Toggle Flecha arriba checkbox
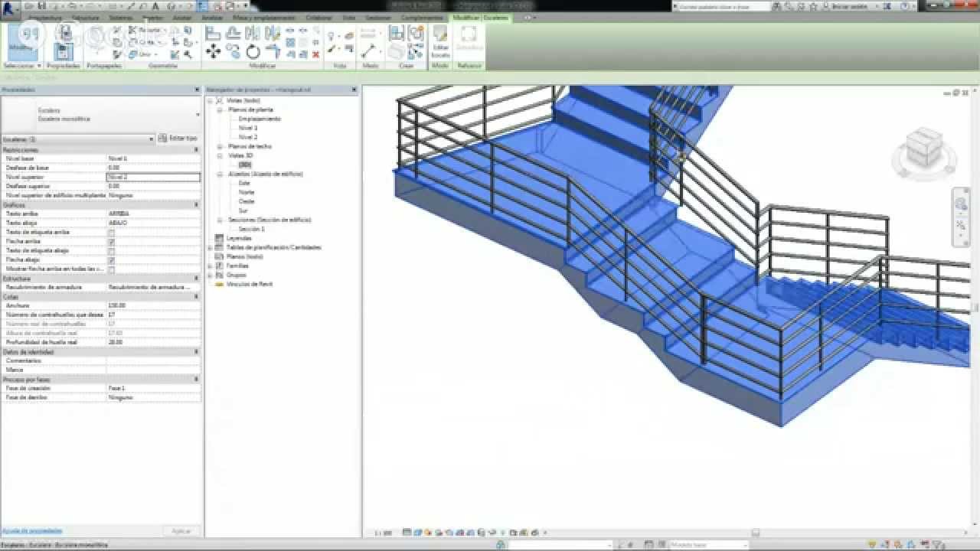Viewport: 980px width, 551px height. pos(111,242)
